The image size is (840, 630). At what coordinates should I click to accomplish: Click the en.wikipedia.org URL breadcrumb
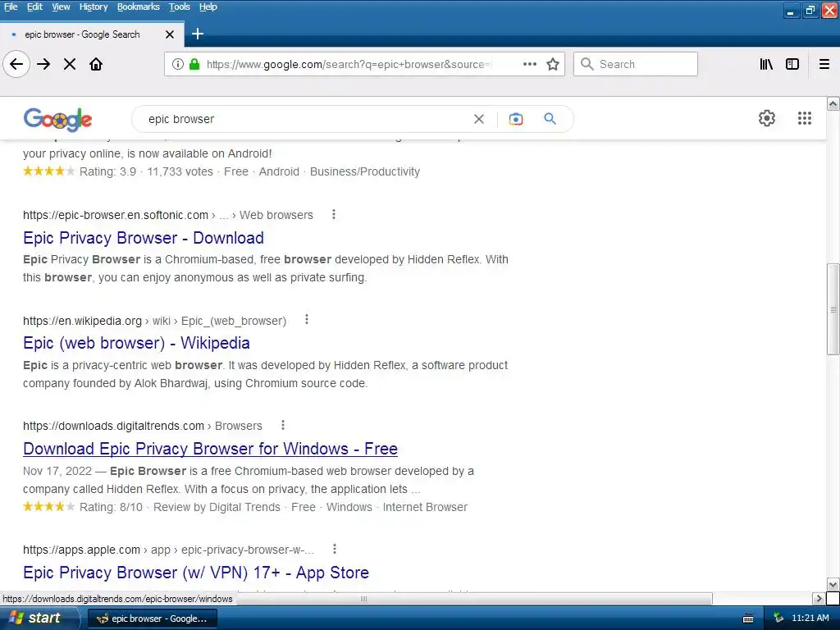coord(155,321)
